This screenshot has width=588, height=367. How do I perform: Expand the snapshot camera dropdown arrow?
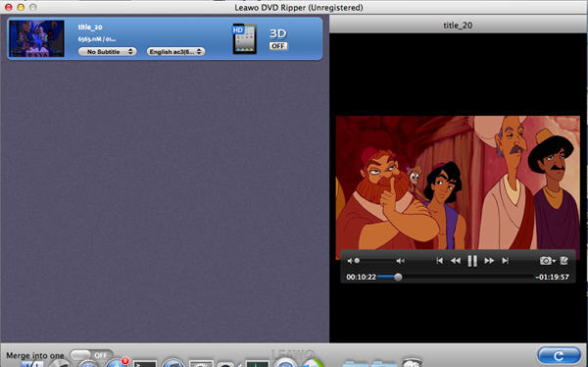point(554,261)
